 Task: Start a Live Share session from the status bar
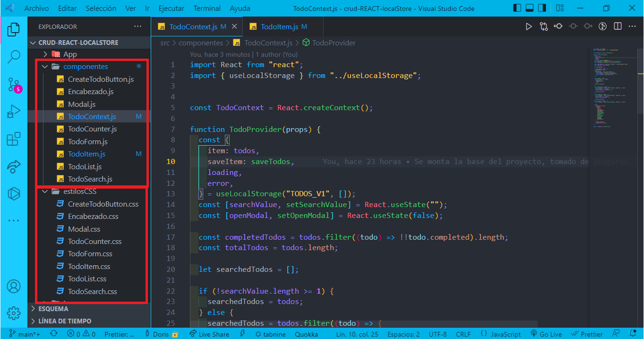[x=209, y=334]
